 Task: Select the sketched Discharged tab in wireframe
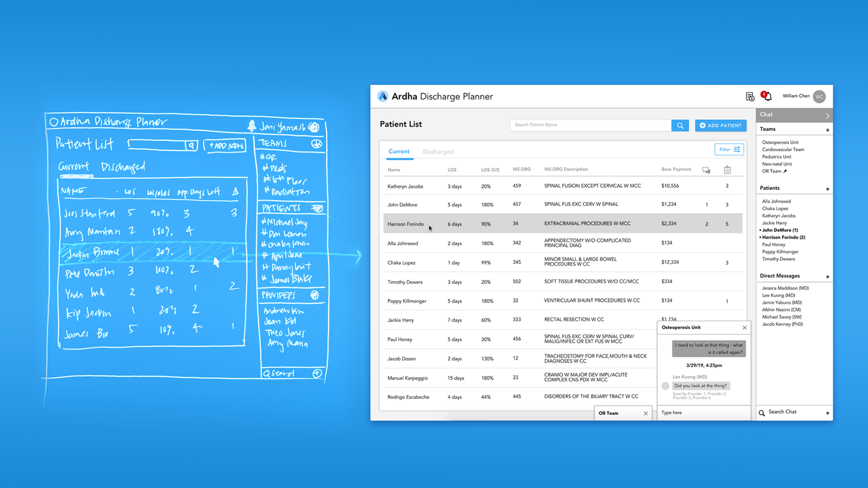pyautogui.click(x=123, y=167)
